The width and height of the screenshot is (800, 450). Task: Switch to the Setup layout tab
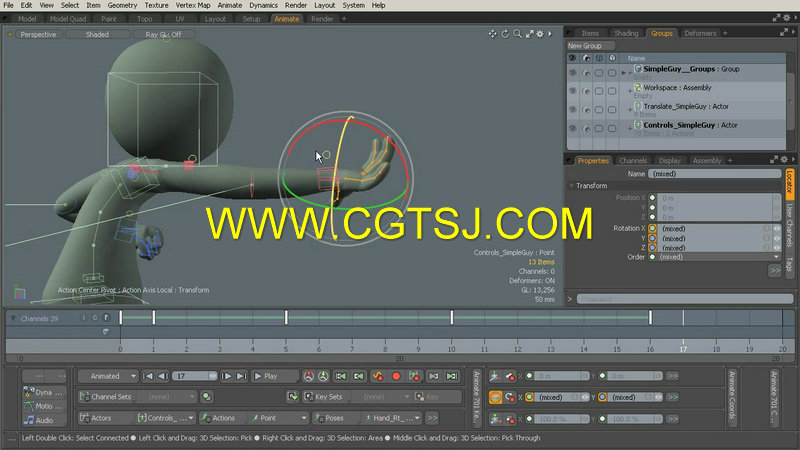(251, 19)
